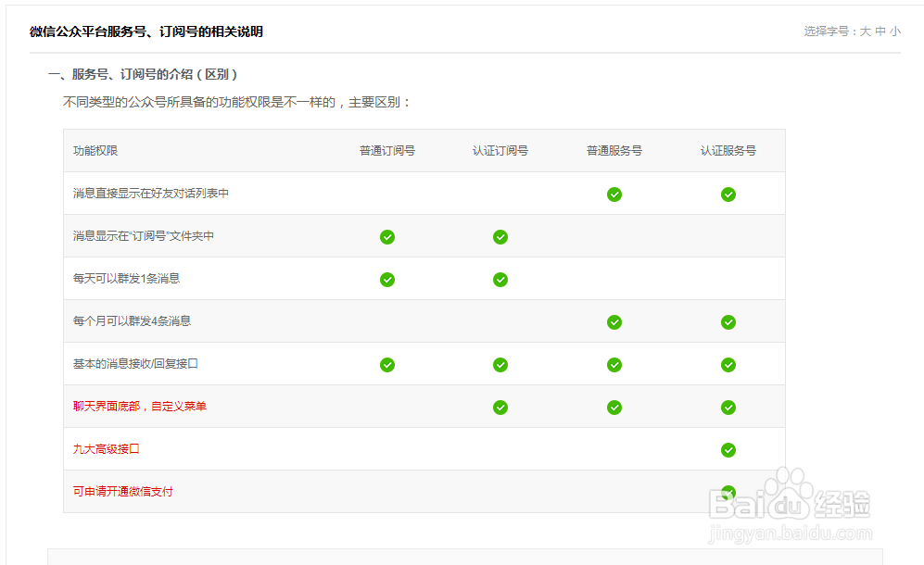Click 认证订阅号 check in 基本的消息接收/回复接口 row
The width and height of the screenshot is (924, 565).
point(500,365)
